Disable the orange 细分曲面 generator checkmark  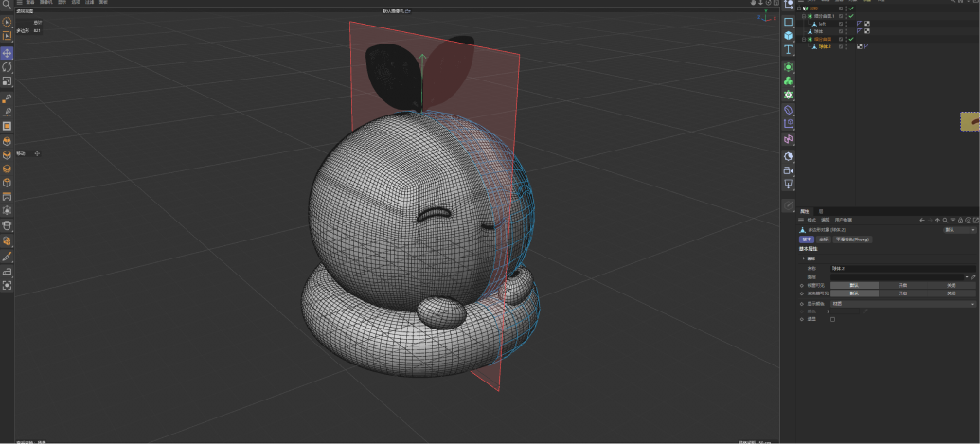click(851, 40)
